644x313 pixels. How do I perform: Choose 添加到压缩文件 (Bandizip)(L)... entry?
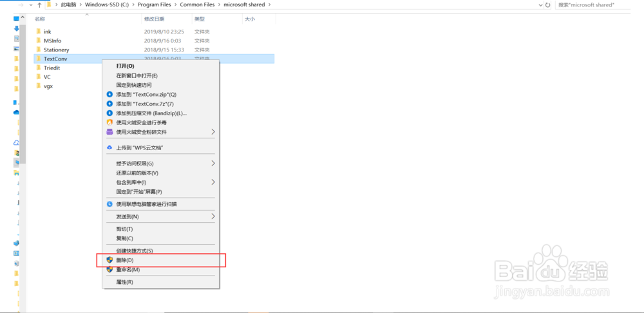pyautogui.click(x=161, y=113)
